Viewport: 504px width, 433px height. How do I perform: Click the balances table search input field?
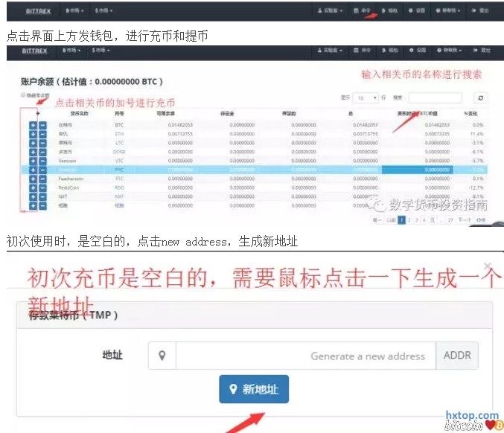tap(435, 97)
